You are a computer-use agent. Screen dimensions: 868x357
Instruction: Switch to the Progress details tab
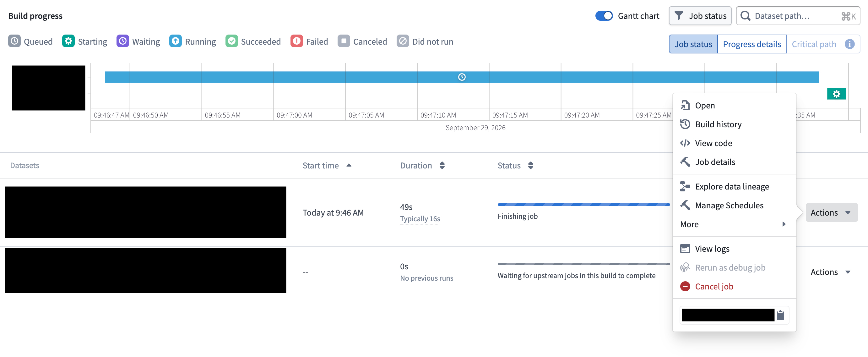(x=752, y=44)
